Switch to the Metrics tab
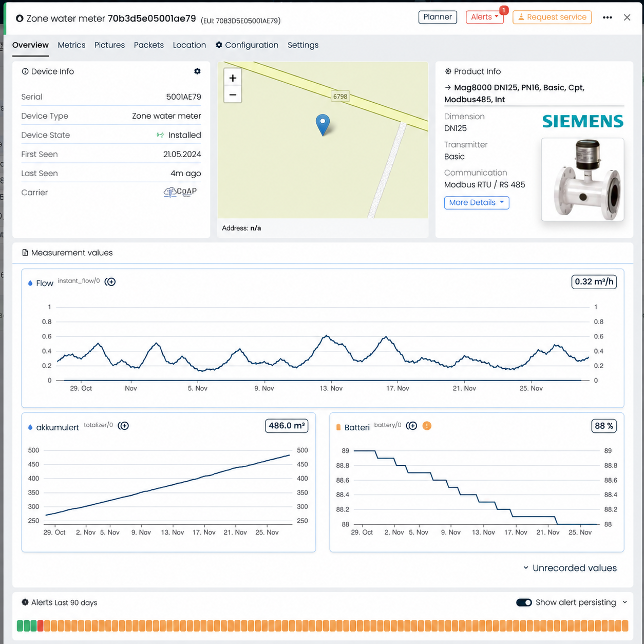This screenshot has height=644, width=644. (71, 45)
